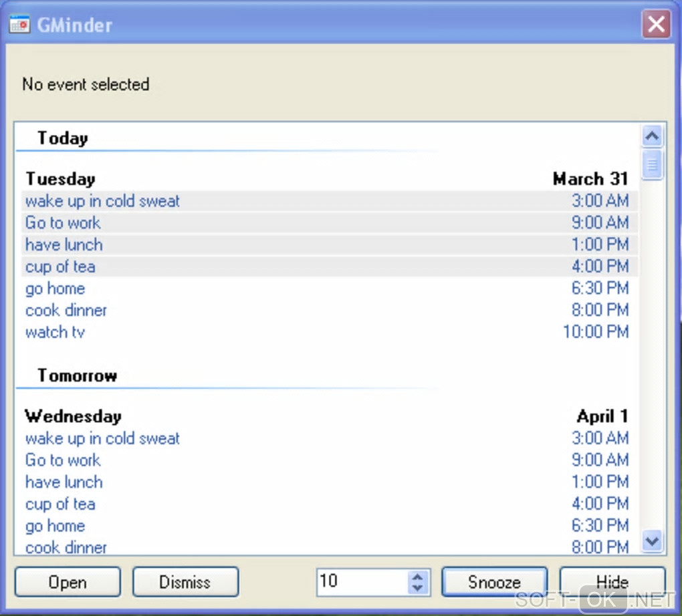This screenshot has height=616, width=682.
Task: Select Wednesday's 'cook dinner' event
Action: pos(330,547)
